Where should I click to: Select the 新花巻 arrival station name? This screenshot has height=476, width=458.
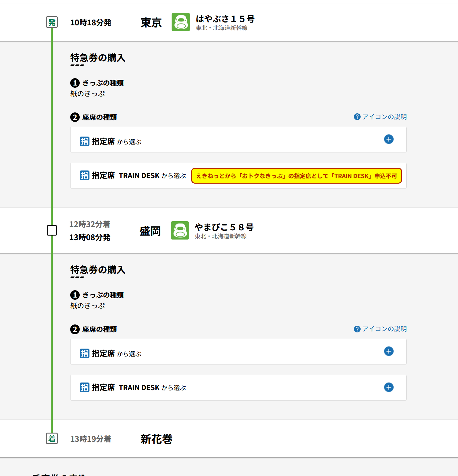(x=156, y=439)
